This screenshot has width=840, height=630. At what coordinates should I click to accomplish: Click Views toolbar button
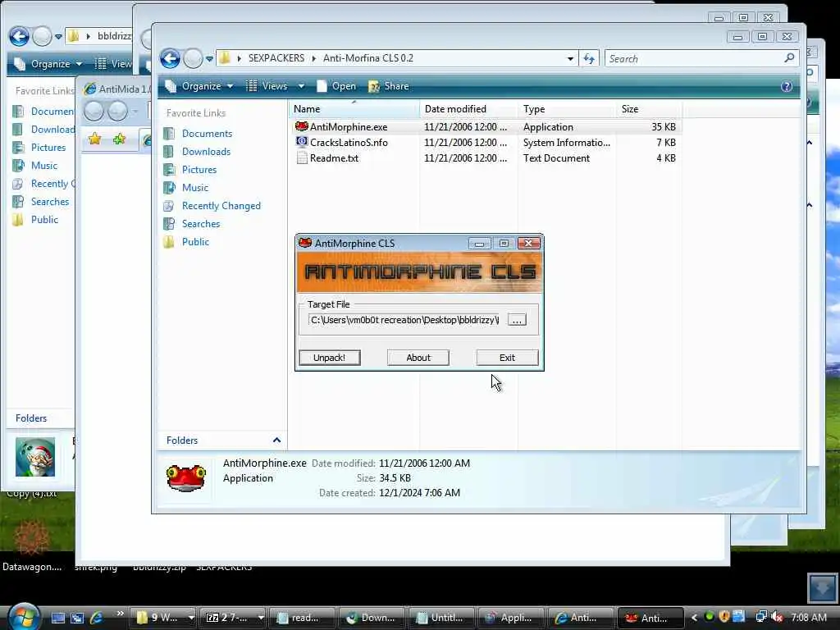[267, 85]
